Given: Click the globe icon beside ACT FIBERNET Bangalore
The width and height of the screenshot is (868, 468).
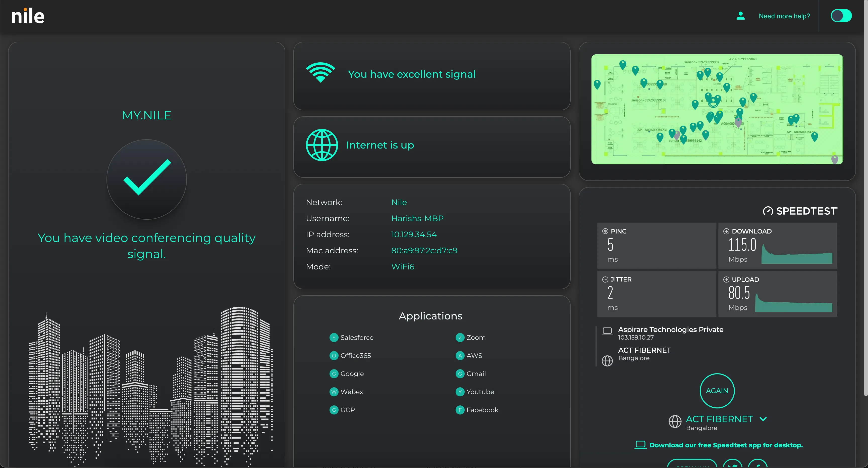Looking at the screenshot, I should (607, 361).
